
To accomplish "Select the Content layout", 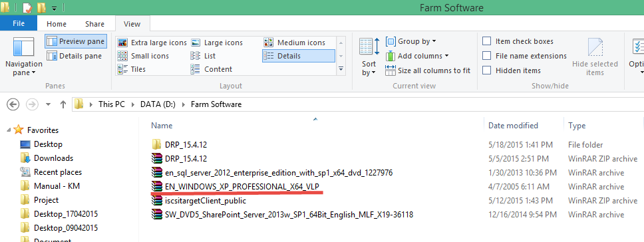I will [212, 69].
